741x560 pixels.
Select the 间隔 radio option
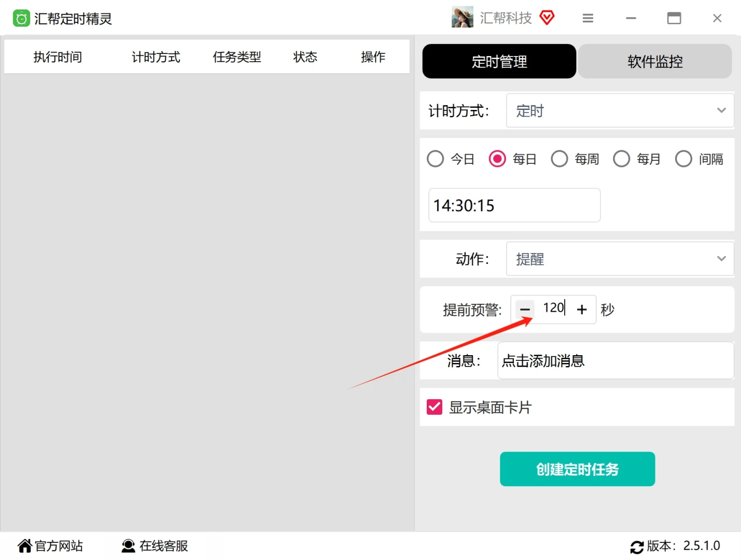[x=683, y=159]
